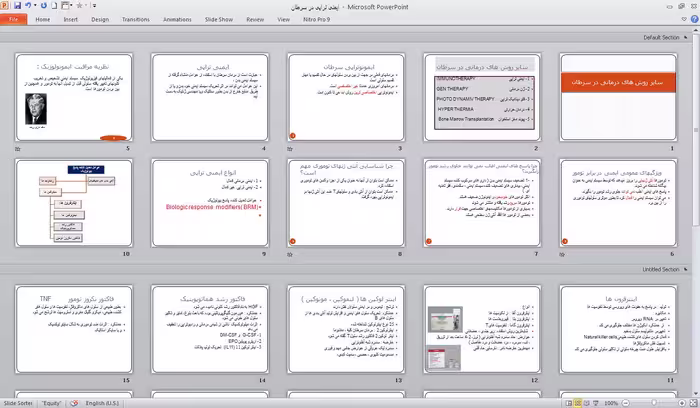Image resolution: width=700 pixels, height=408 pixels.
Task: Click Slide Sorter label in status bar
Action: click(18, 403)
